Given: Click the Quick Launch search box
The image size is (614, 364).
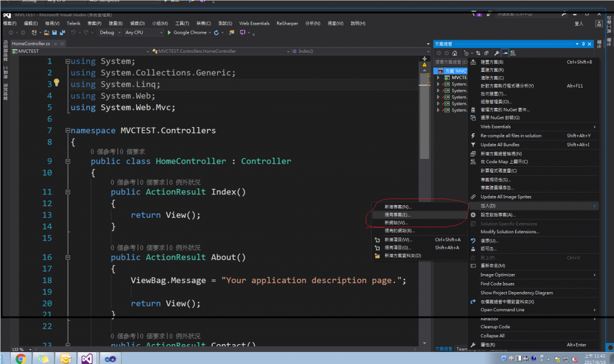Looking at the screenshot, I should pyautogui.click(x=531, y=14).
